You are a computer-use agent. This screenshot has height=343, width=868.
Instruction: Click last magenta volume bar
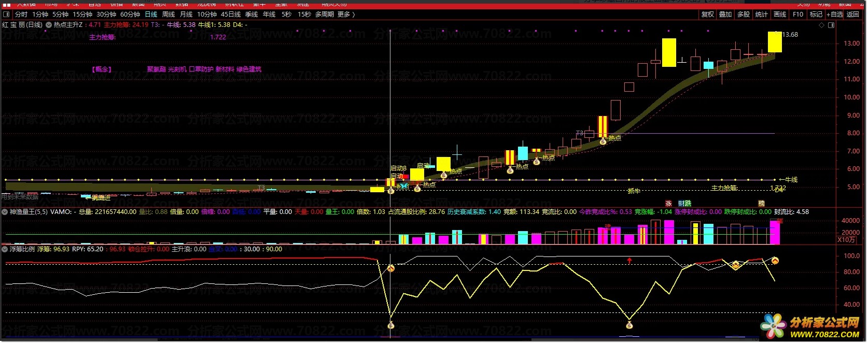[x=775, y=232]
